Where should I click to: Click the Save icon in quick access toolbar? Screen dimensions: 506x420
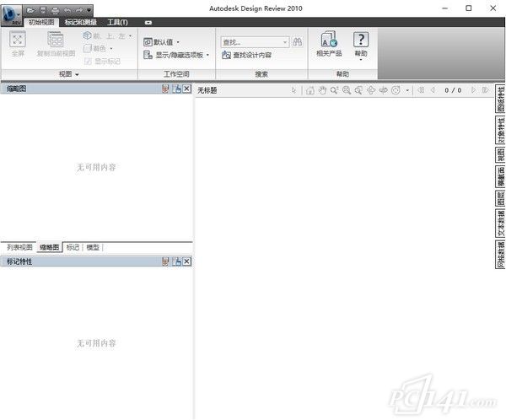[x=43, y=11]
